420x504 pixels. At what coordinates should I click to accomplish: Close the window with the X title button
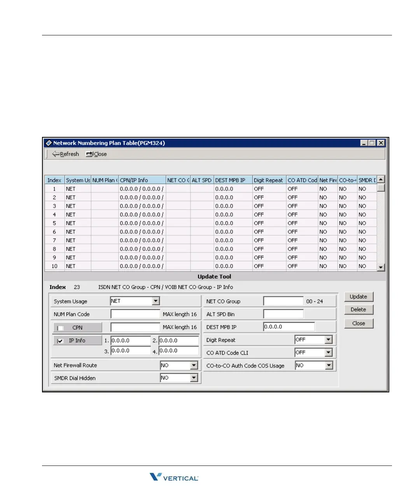click(381, 143)
